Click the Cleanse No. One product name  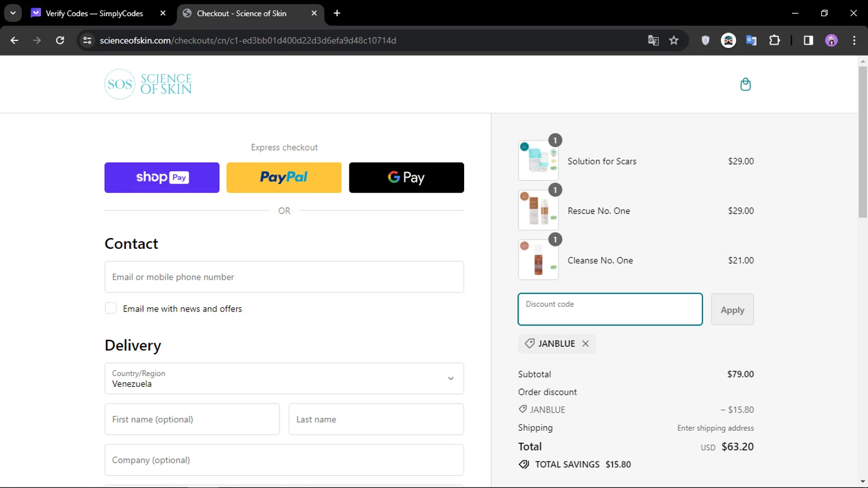600,260
